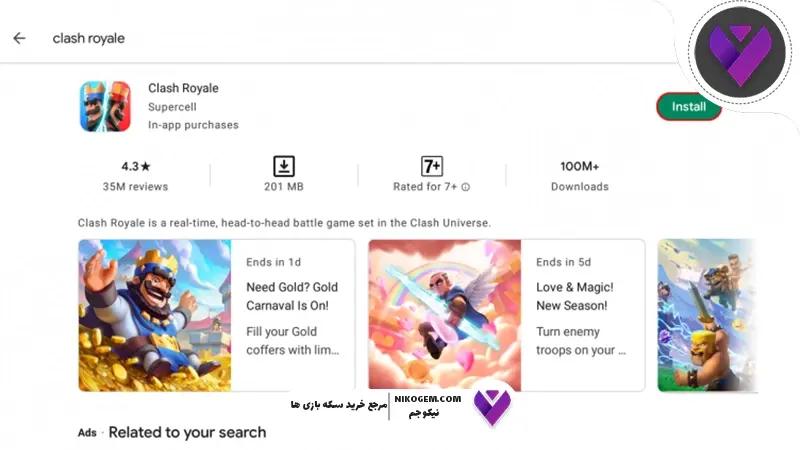The width and height of the screenshot is (800, 450).
Task: Open the Love & Magic season image
Action: click(445, 315)
